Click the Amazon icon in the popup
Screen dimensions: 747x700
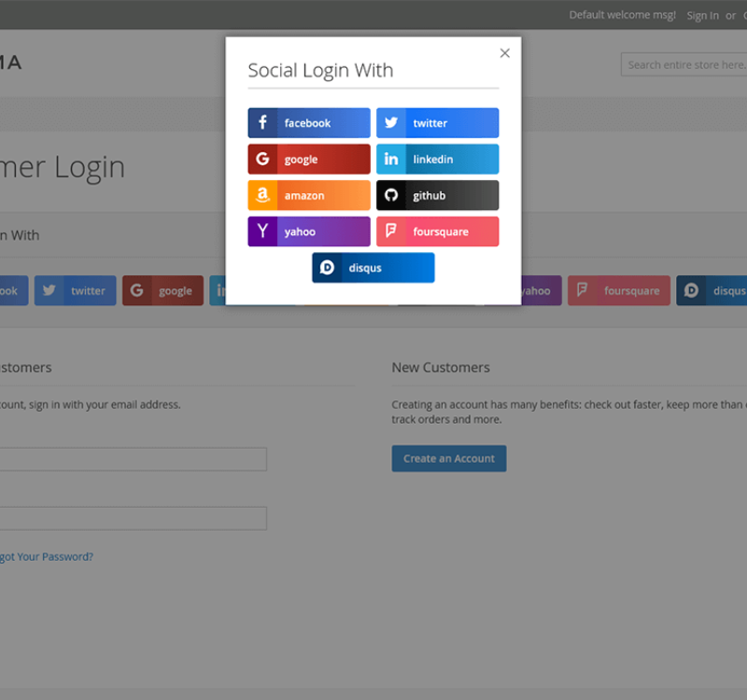pos(262,195)
